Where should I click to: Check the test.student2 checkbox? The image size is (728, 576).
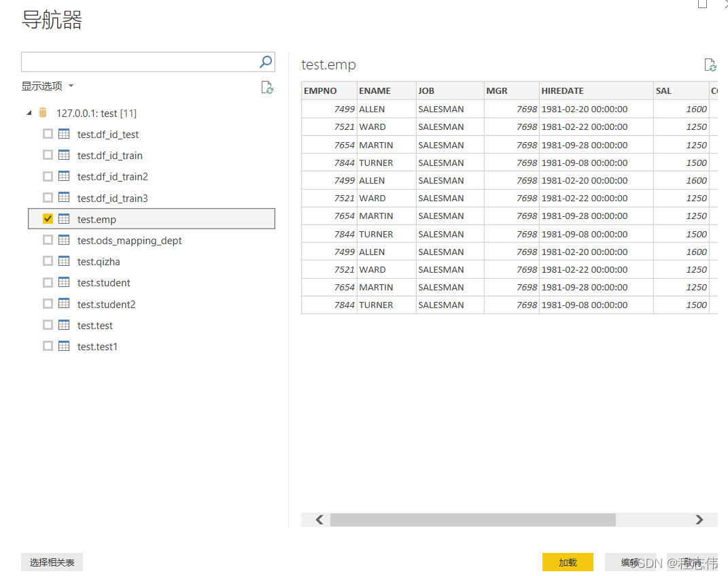pos(48,304)
